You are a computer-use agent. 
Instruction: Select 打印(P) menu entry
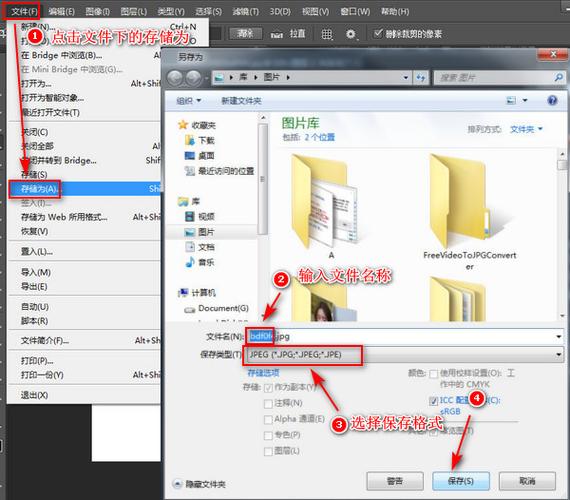84,361
